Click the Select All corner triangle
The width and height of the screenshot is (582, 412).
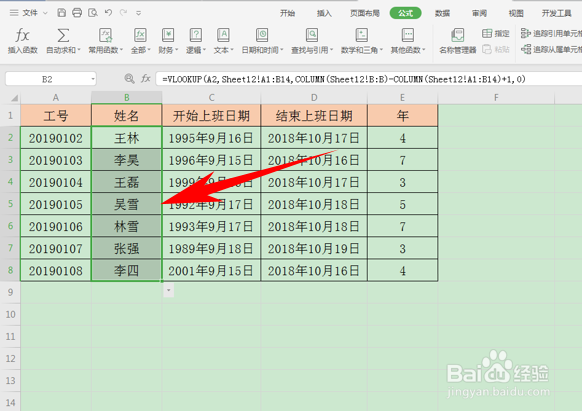[x=14, y=98]
